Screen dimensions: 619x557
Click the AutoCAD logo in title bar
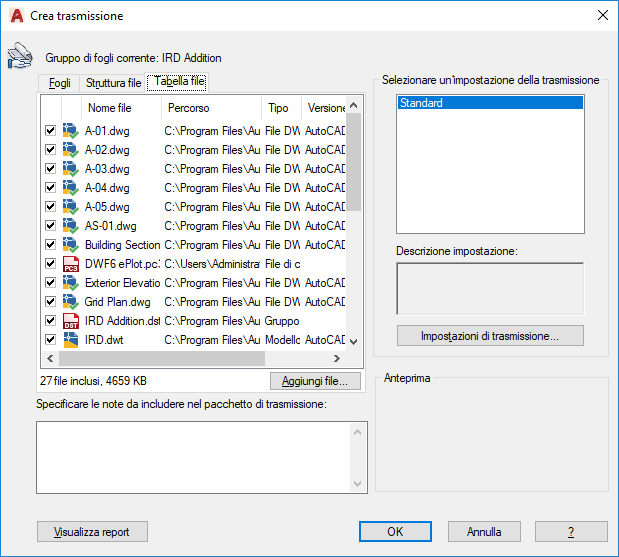coord(17,16)
